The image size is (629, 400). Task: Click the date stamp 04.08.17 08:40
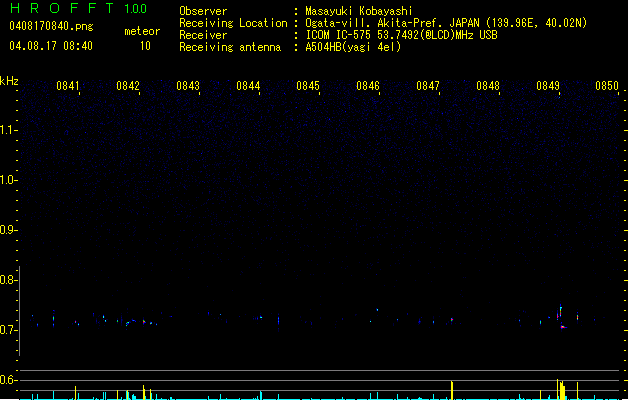coord(51,46)
